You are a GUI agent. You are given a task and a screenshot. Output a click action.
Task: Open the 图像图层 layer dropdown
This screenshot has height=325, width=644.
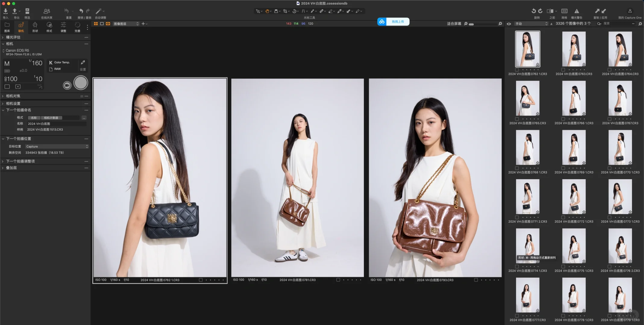click(126, 24)
